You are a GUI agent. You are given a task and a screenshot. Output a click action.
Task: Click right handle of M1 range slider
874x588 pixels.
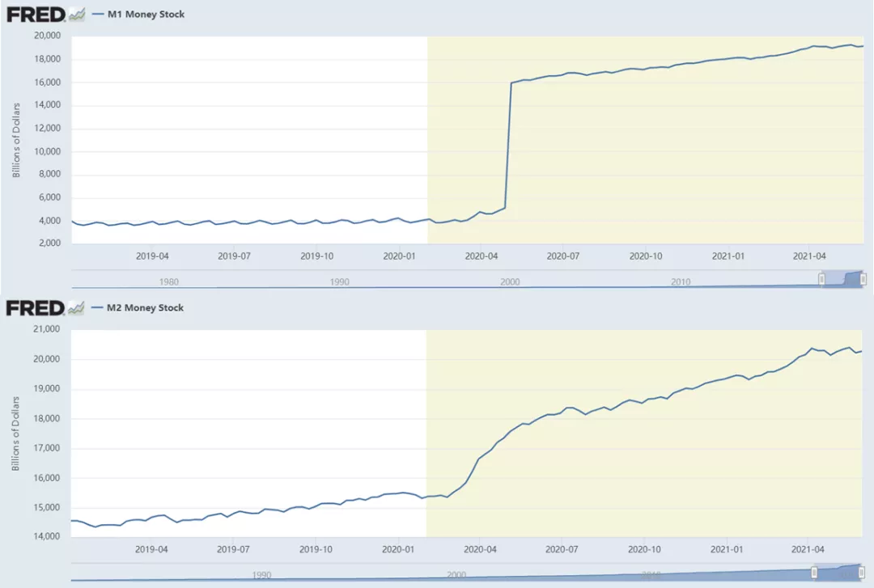(x=863, y=279)
